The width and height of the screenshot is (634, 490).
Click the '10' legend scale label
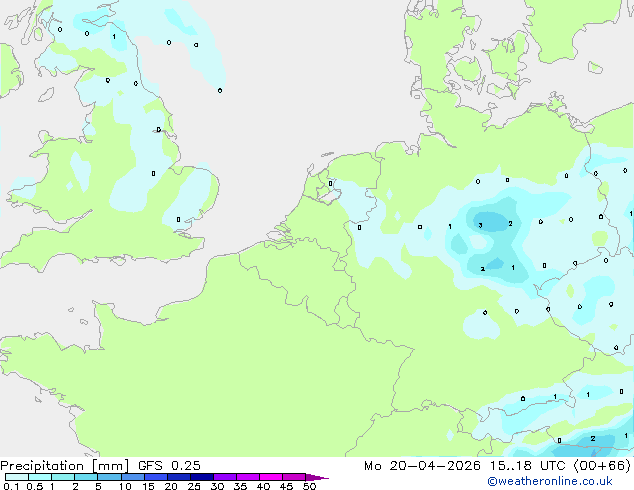point(125,486)
